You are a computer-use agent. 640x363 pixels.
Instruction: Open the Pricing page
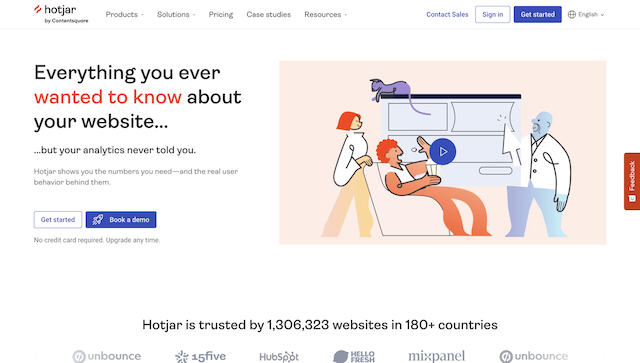(x=221, y=15)
